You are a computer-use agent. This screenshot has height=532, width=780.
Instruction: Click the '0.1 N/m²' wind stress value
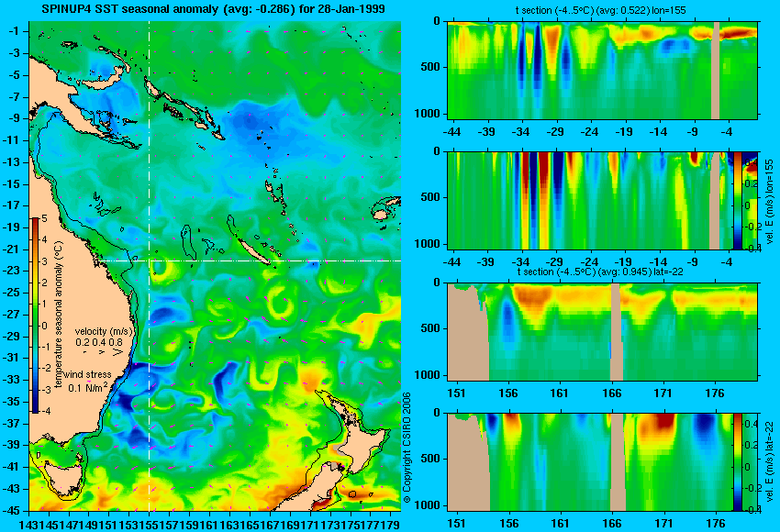pos(88,387)
